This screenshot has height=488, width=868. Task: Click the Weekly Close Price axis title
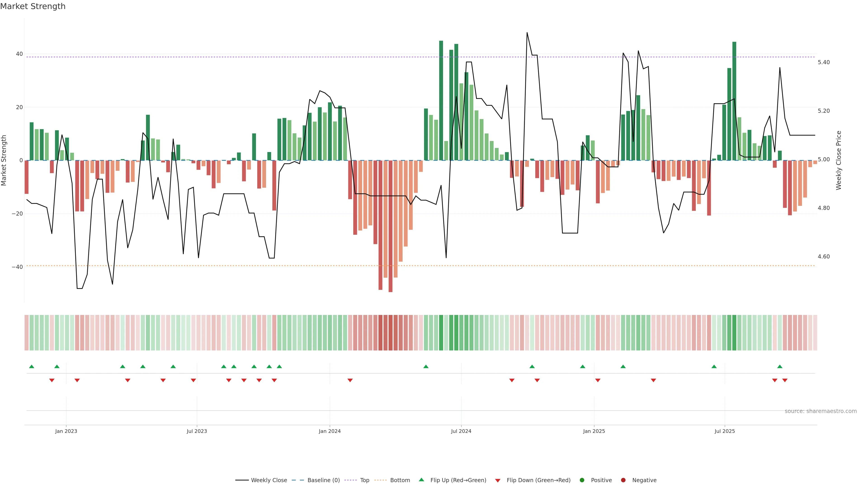839,160
